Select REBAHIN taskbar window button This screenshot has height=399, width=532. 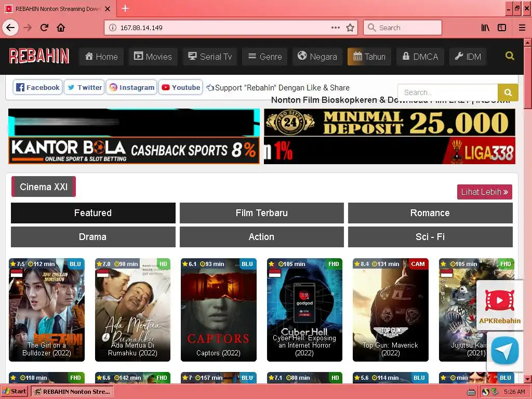coord(72,392)
